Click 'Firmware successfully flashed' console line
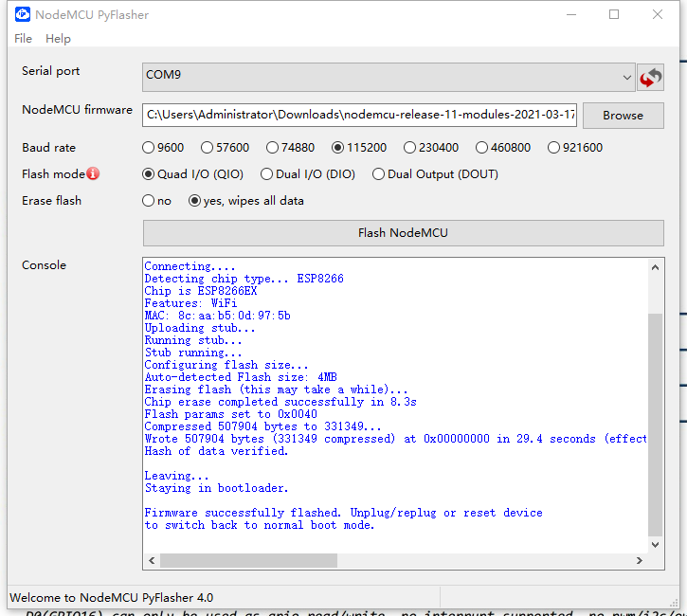The width and height of the screenshot is (687, 616). coord(343,513)
